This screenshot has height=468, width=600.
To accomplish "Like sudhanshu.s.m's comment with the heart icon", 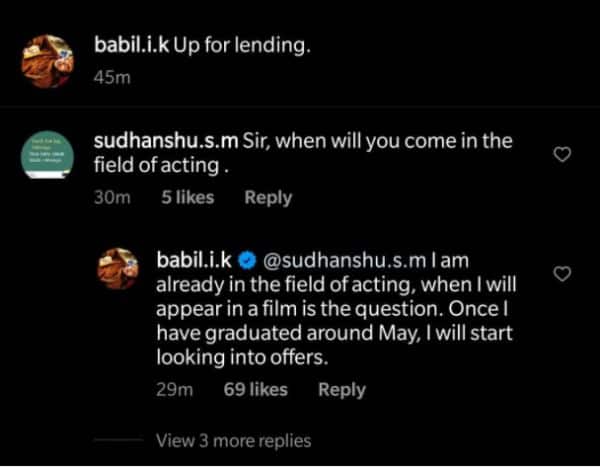I will [562, 154].
